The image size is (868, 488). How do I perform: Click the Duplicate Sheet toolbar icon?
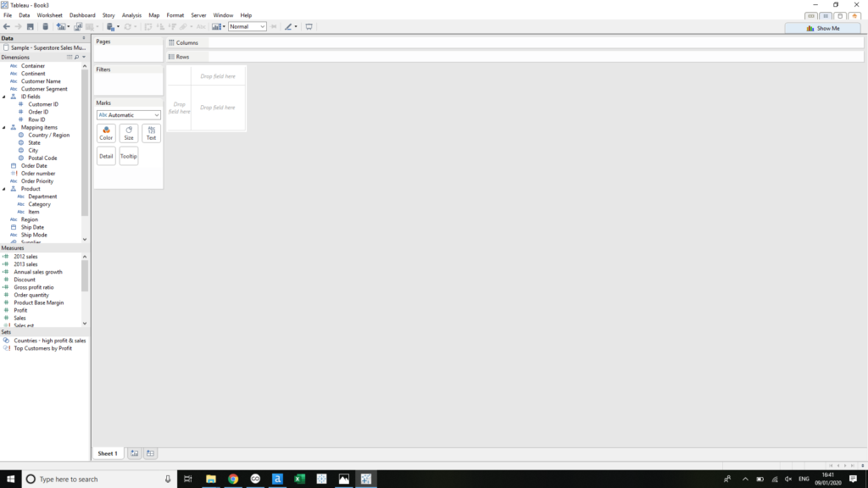pyautogui.click(x=78, y=26)
